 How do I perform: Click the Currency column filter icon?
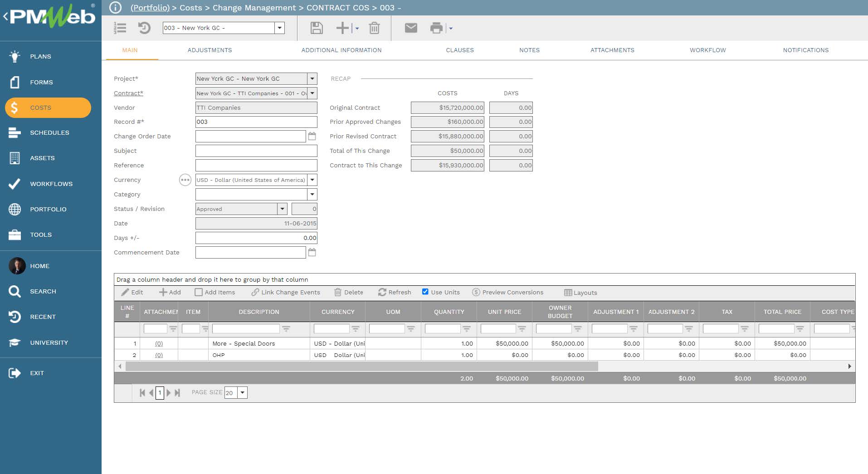(x=356, y=329)
